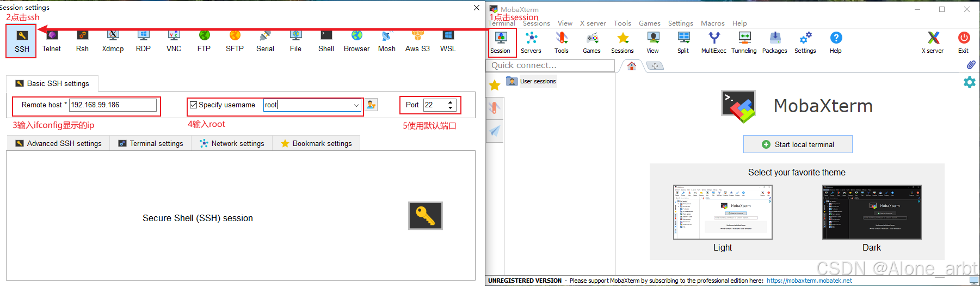Open the home tab in MobaXterm
Viewport: 980px width, 286px height.
click(632, 66)
